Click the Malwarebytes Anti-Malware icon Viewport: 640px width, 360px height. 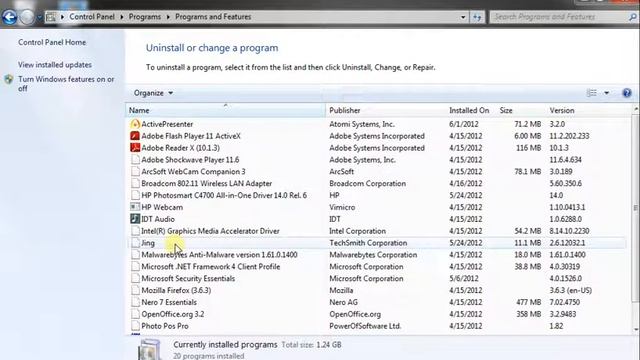click(135, 255)
